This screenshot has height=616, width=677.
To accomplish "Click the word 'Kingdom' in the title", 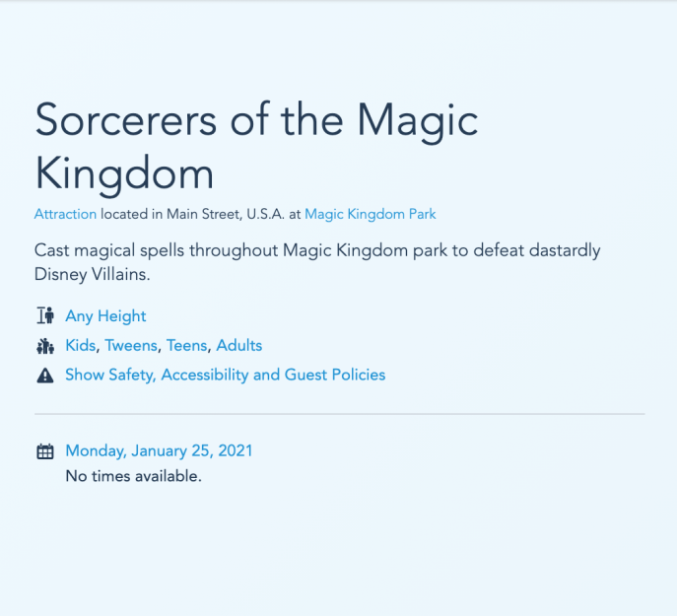I will (x=124, y=174).
